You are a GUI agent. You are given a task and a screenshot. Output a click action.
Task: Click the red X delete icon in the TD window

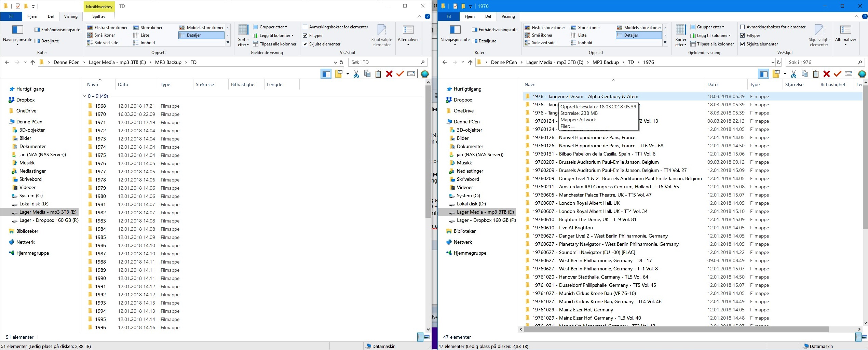coord(389,74)
